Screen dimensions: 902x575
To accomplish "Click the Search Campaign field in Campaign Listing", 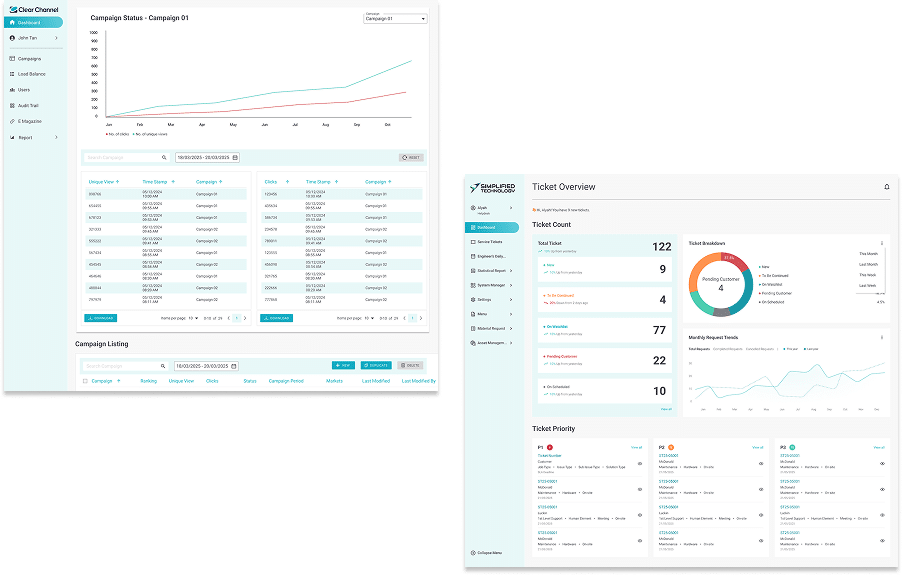I will [118, 366].
